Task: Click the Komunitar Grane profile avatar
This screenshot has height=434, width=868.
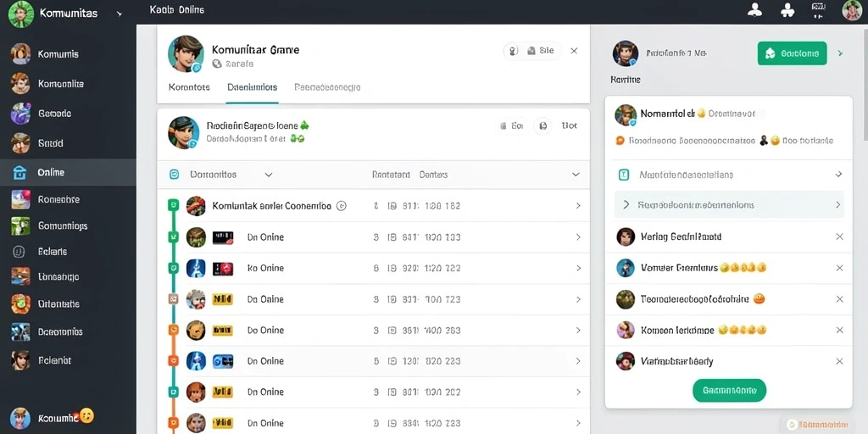Action: (186, 53)
